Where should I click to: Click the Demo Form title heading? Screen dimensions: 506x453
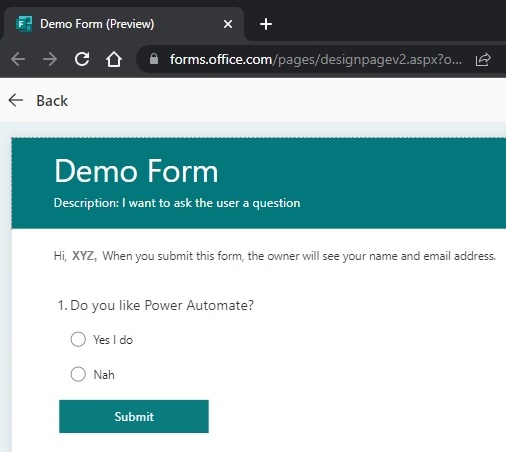[136, 171]
